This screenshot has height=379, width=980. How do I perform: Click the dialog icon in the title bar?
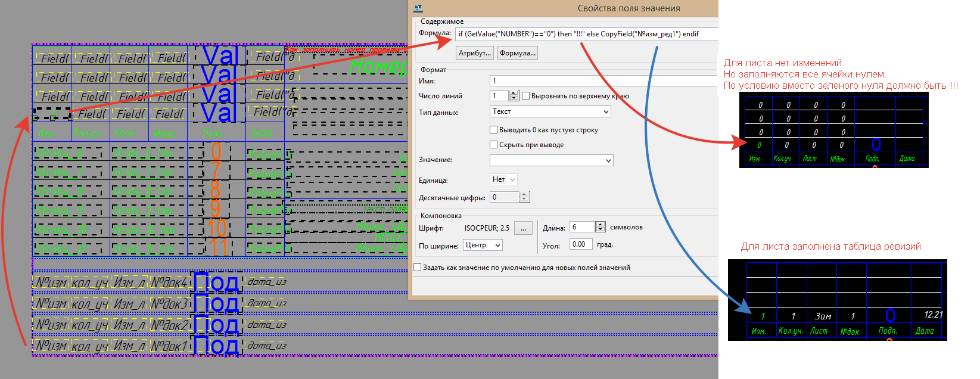tap(418, 8)
